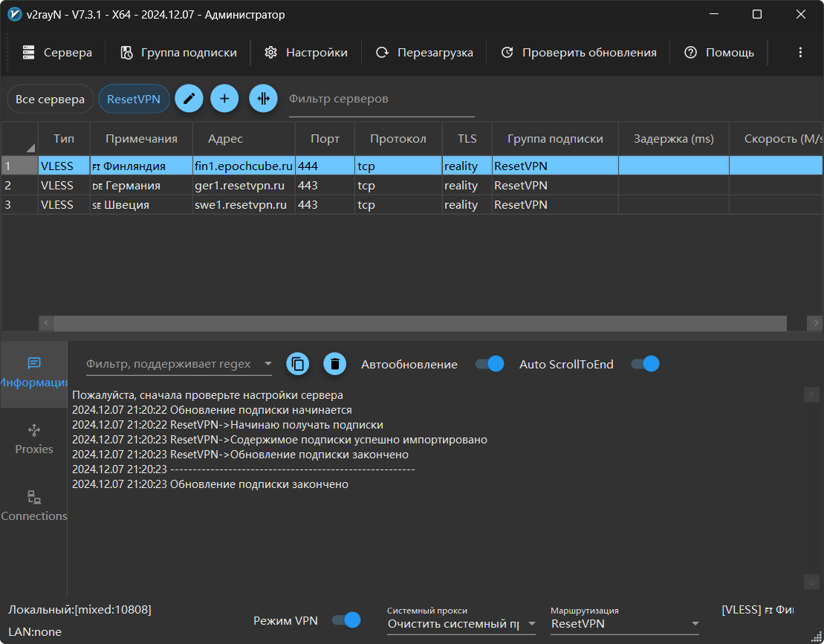Click Проверить обновления button

[579, 53]
